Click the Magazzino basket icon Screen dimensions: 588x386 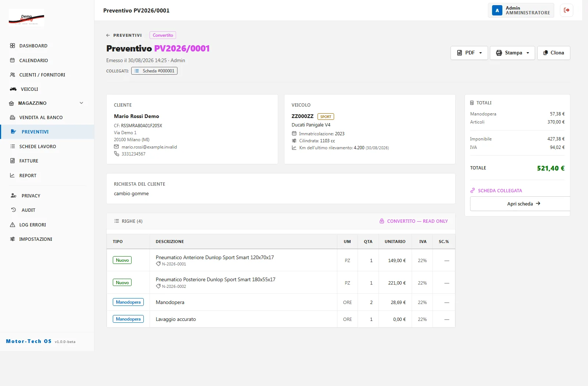pos(12,103)
